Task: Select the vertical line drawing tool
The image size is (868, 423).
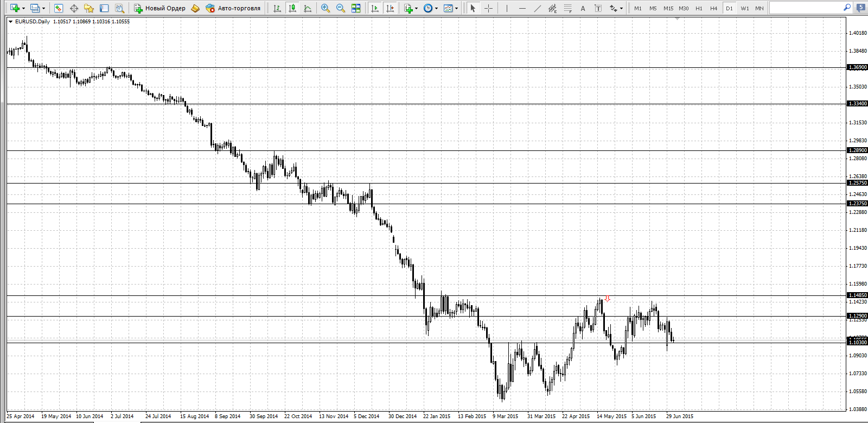Action: point(507,8)
